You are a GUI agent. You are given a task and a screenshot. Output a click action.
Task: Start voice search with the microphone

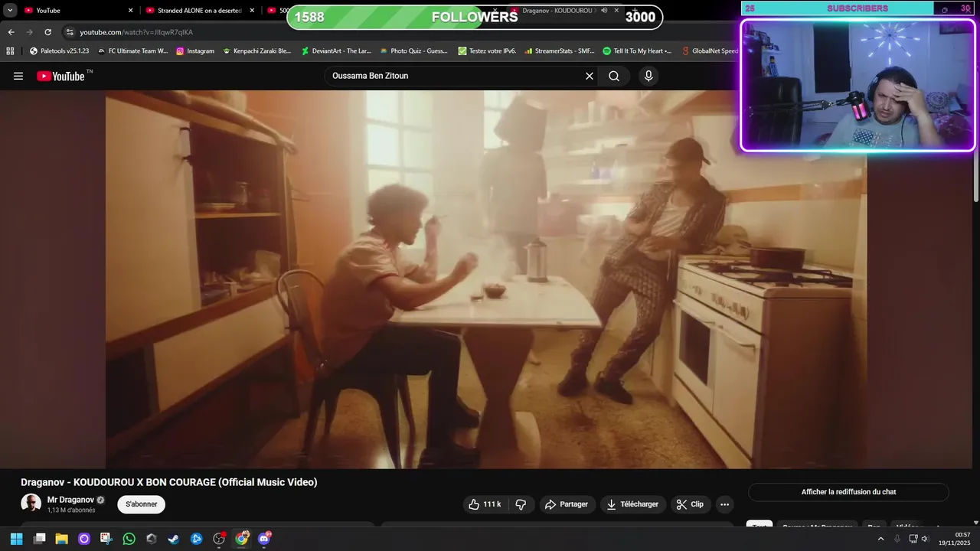click(x=648, y=76)
